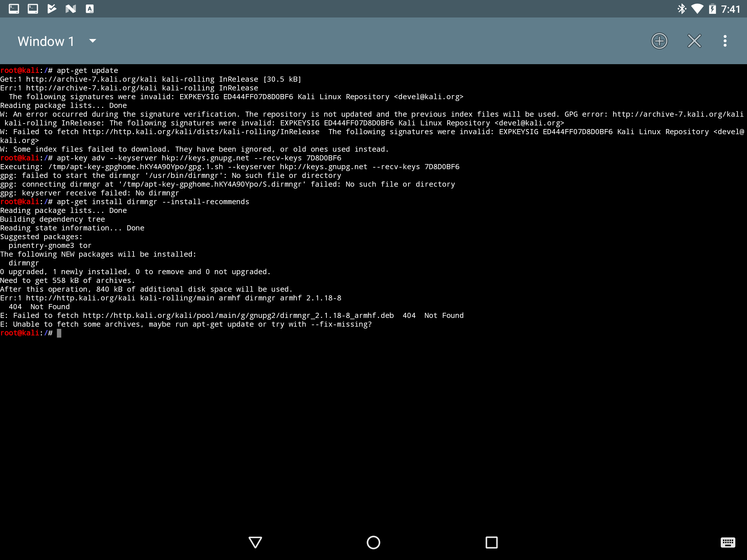Tap the 7:41 clock
This screenshot has width=747, height=560.
tap(731, 9)
